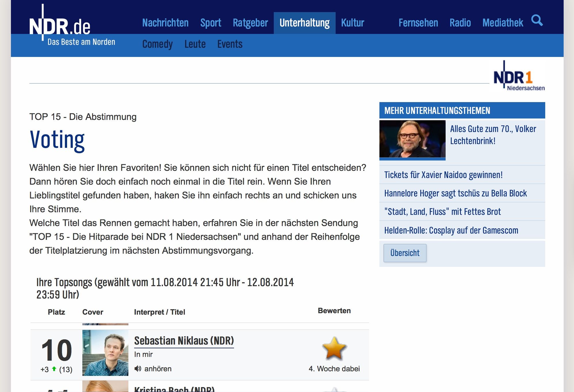Click 'Das Beste am Norden' slogan
574x392 pixels.
(81, 42)
